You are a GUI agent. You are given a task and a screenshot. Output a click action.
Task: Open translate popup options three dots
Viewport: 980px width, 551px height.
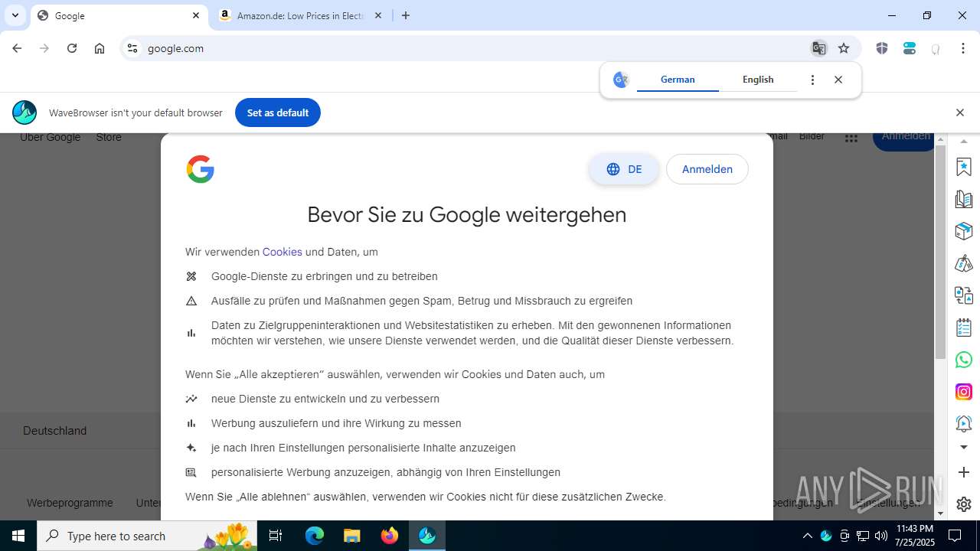(x=812, y=80)
